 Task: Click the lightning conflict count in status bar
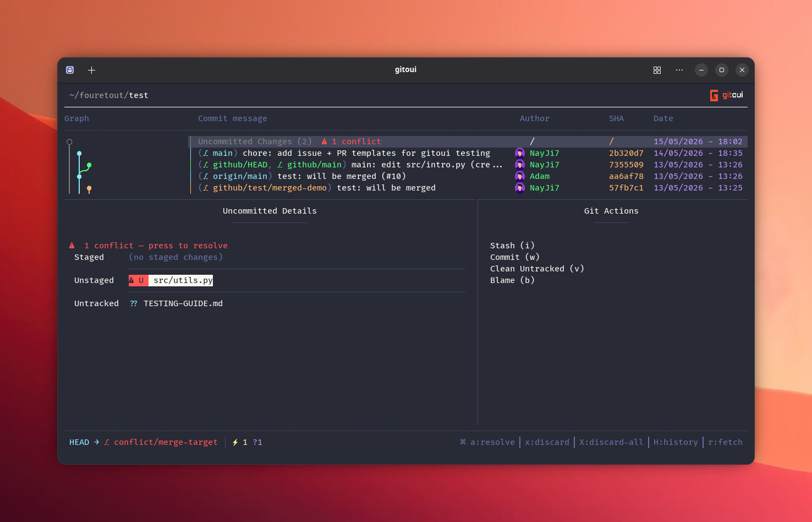coord(240,442)
